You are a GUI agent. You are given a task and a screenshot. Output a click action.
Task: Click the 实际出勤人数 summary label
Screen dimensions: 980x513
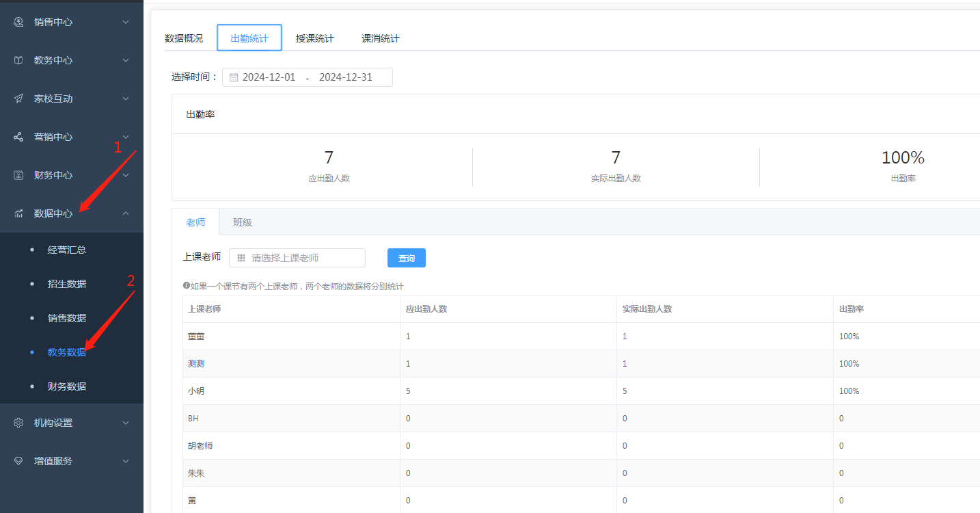coord(616,179)
